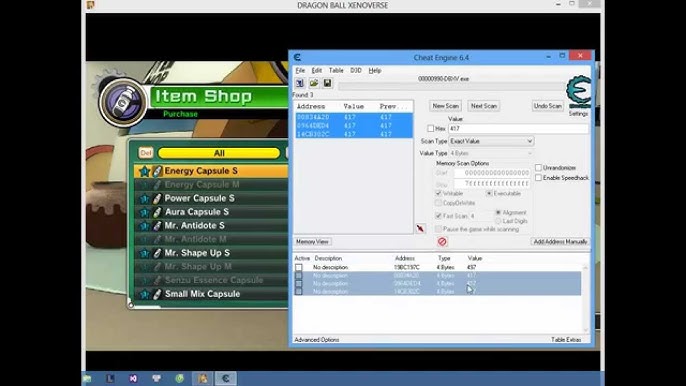686x386 pixels.
Task: Select the first found address row 00834A20
Action: point(354,117)
